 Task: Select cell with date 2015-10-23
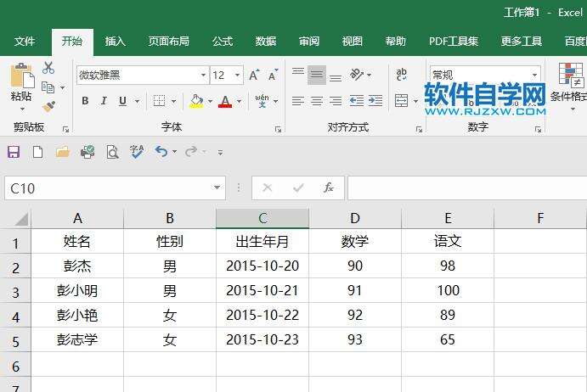tap(262, 339)
